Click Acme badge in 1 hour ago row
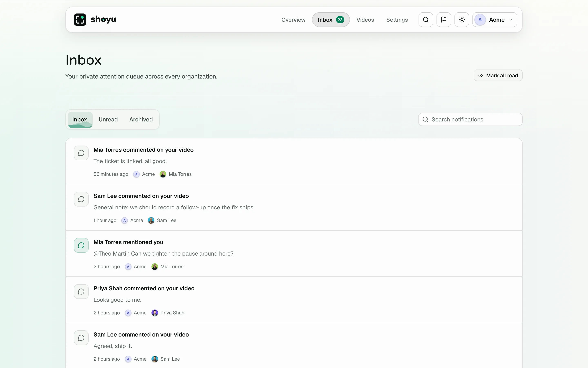Image resolution: width=588 pixels, height=368 pixels. coord(124,221)
